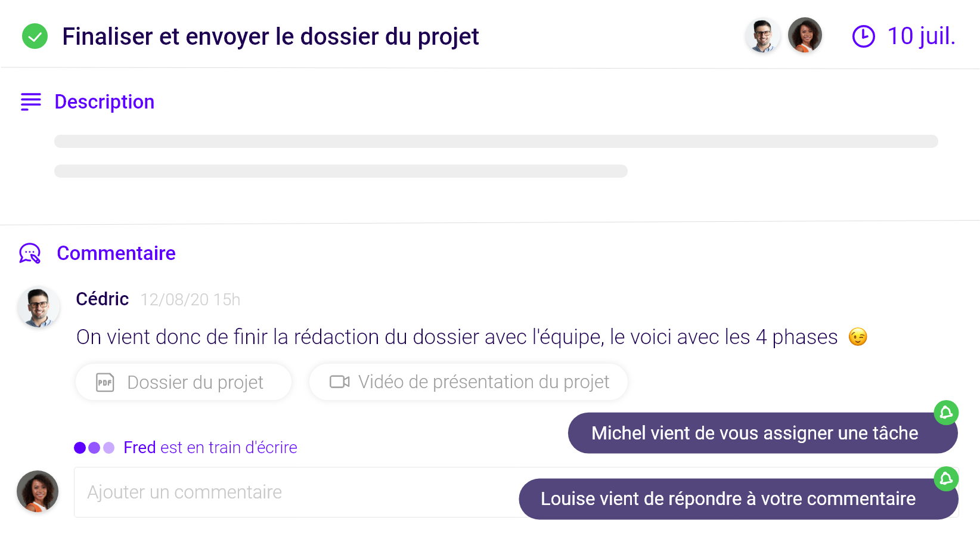980x542 pixels.
Task: Click the Ajouter un commentaire input field
Action: [x=238, y=492]
